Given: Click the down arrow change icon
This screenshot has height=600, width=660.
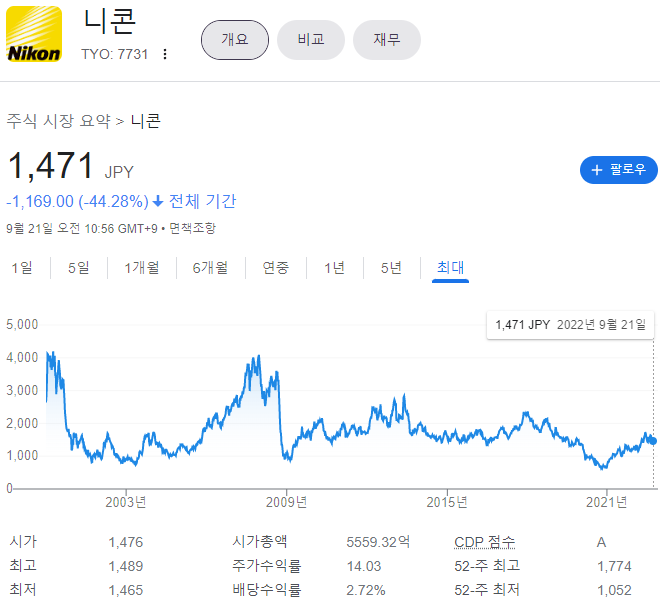Looking at the screenshot, I should 158,202.
